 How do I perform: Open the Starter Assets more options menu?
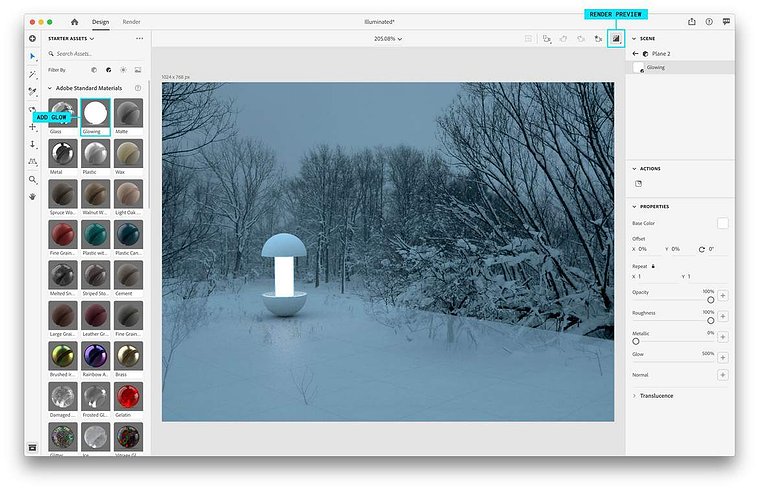click(139, 38)
